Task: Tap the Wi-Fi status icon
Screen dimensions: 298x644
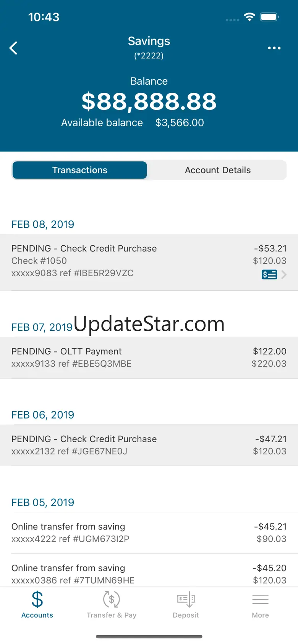Action: (x=249, y=17)
